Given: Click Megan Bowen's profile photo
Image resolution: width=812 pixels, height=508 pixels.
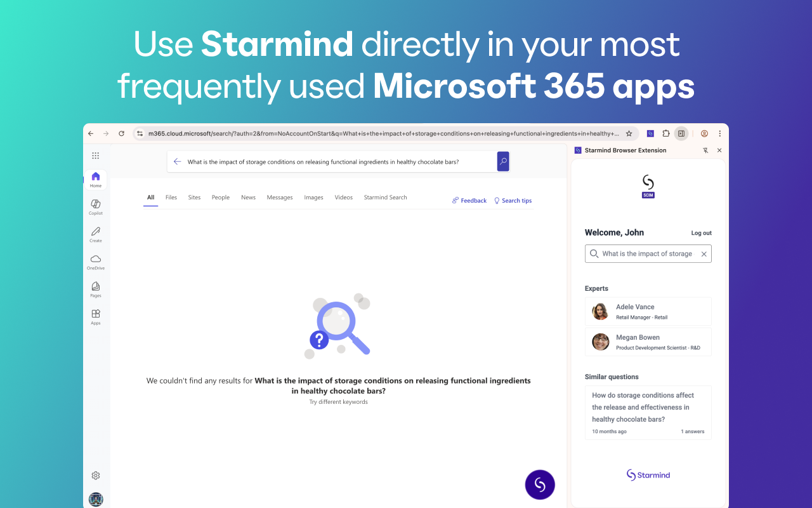Looking at the screenshot, I should (601, 342).
